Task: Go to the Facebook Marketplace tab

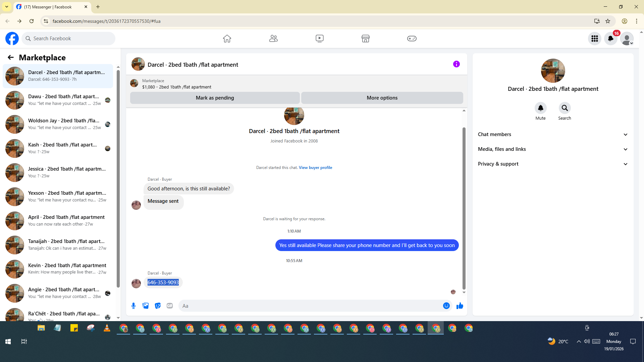Action: coord(365,39)
